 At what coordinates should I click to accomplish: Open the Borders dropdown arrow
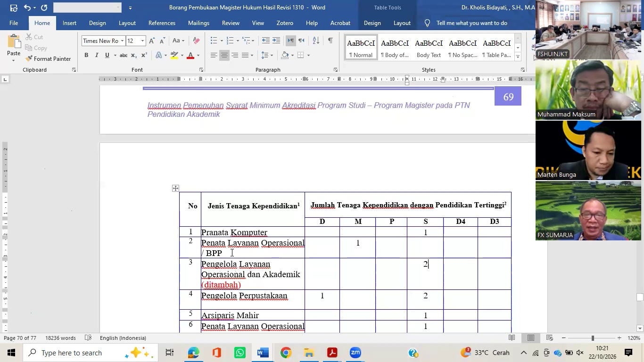[308, 55]
